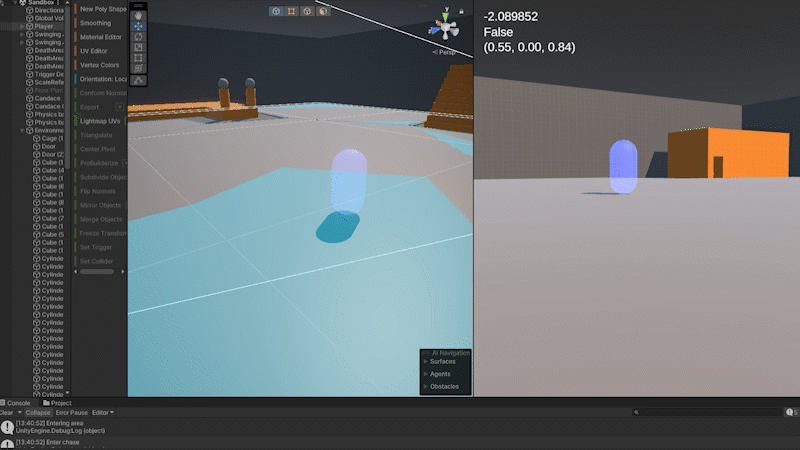Click the Player object cube icon
Image resolution: width=800 pixels, height=450 pixels.
tap(30, 26)
